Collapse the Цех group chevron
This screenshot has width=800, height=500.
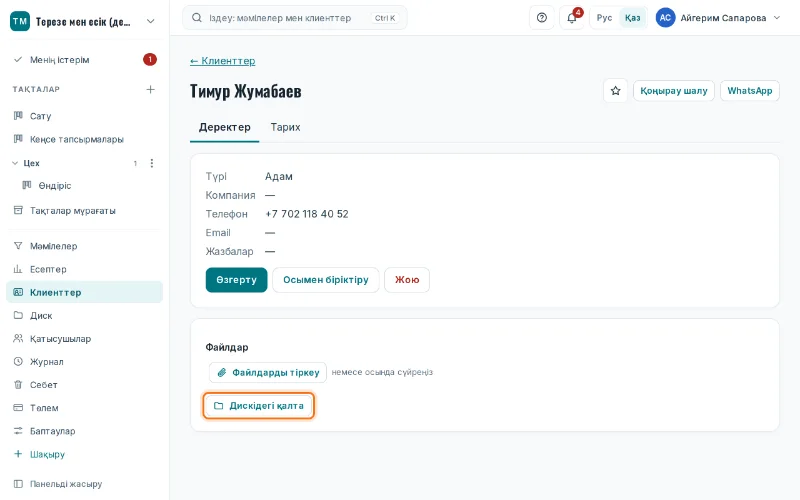pos(15,163)
